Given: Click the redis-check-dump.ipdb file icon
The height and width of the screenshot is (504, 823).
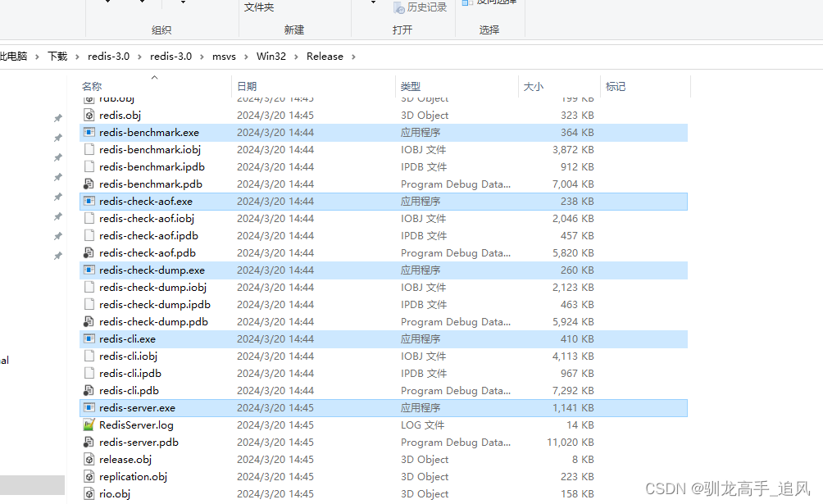Looking at the screenshot, I should click(x=89, y=305).
